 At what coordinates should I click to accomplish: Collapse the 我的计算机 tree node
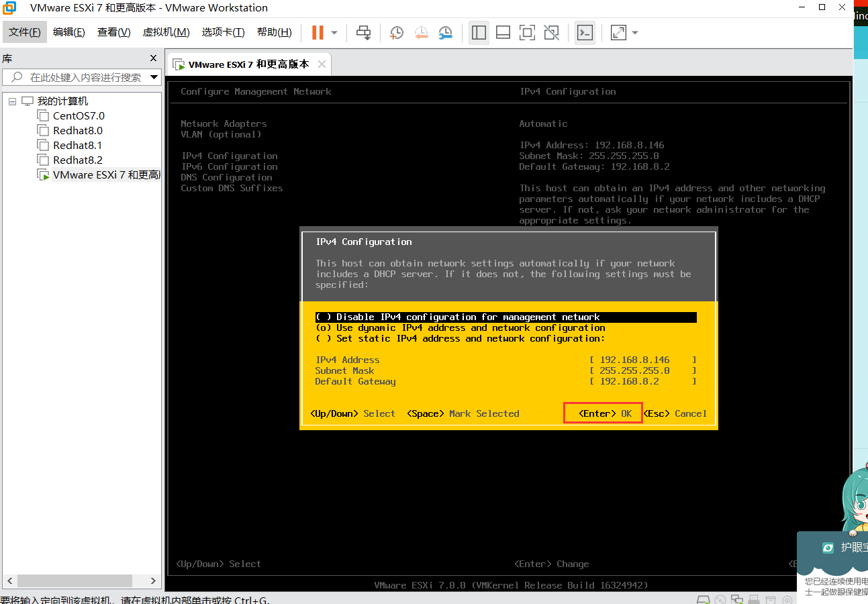12,101
